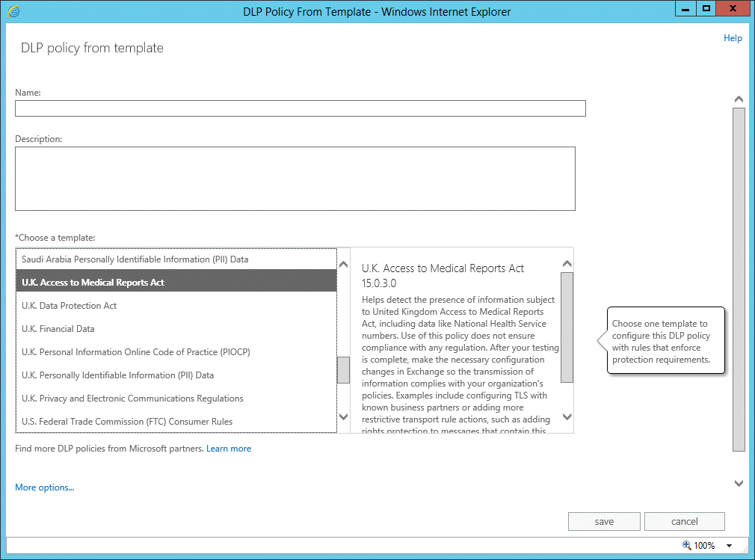Select U.K. Privacy and Electronic Communications Regulations

pos(176,398)
